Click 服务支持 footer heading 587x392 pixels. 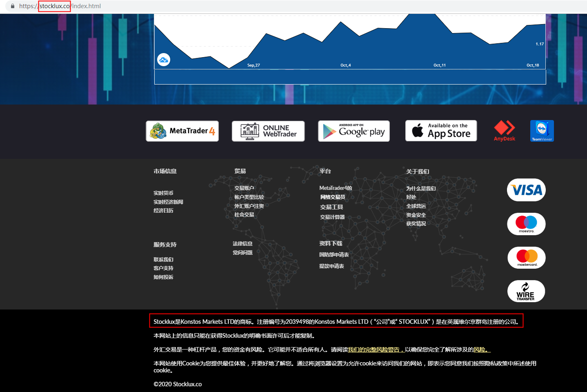pyautogui.click(x=165, y=245)
